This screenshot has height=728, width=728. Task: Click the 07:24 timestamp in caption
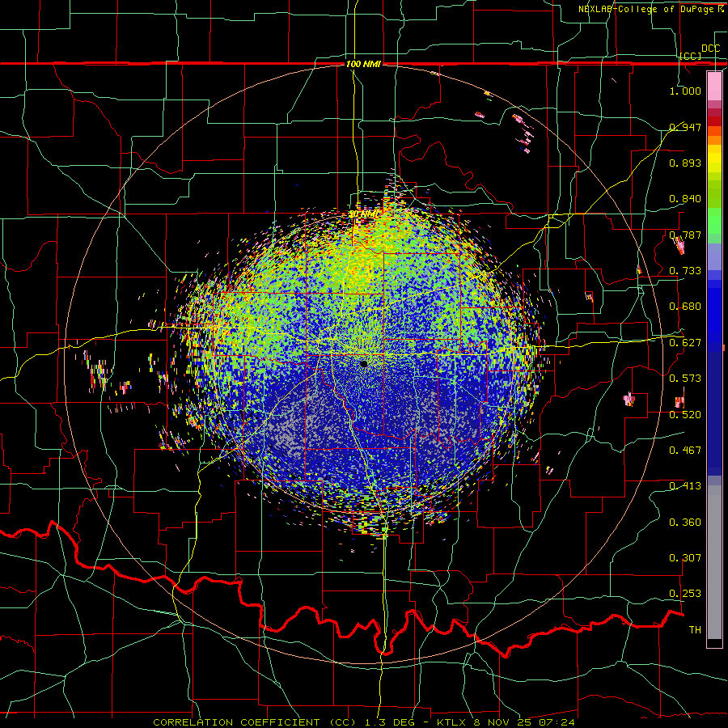pos(558,722)
